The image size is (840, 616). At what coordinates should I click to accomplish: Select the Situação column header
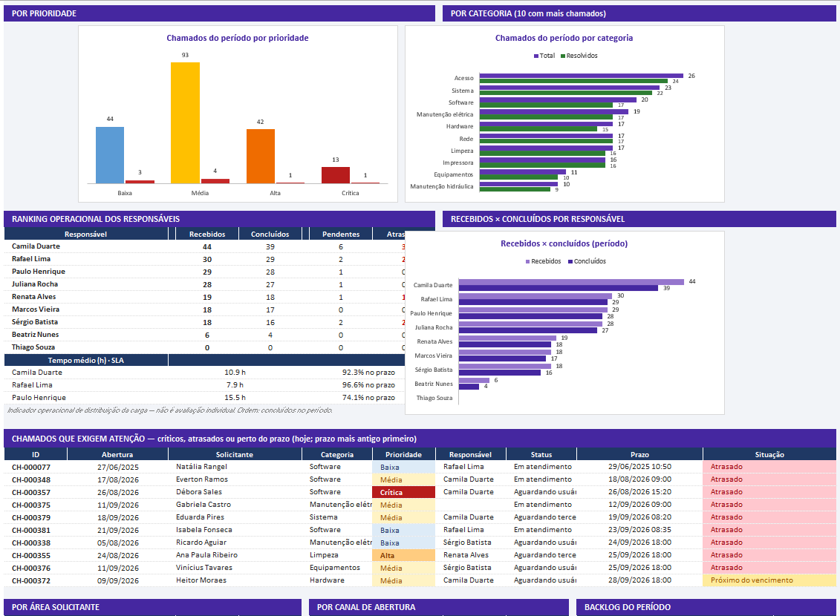tap(769, 454)
